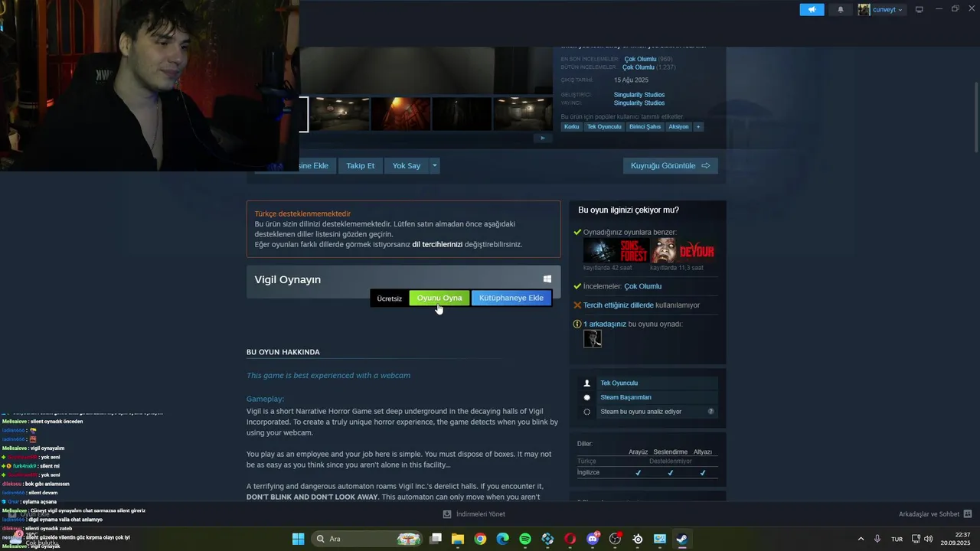Open File Explorer from taskbar
This screenshot has height=551, width=980.
pos(458,539)
